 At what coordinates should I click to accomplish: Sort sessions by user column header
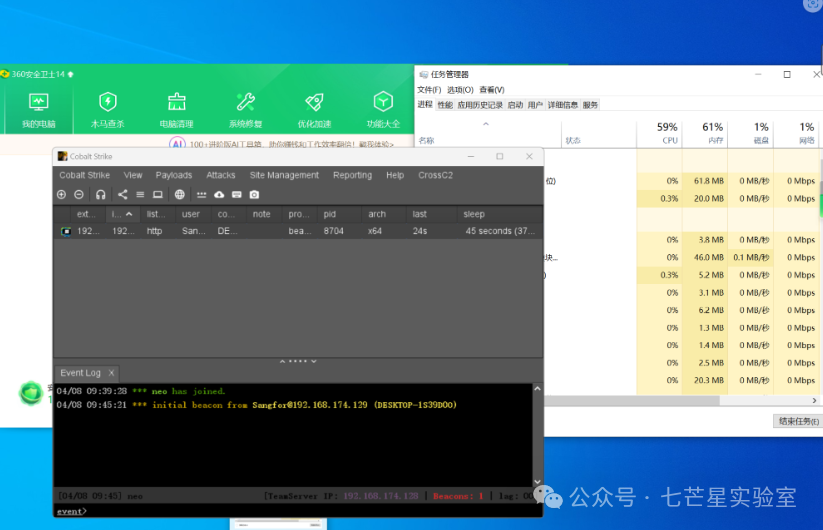coord(191,214)
